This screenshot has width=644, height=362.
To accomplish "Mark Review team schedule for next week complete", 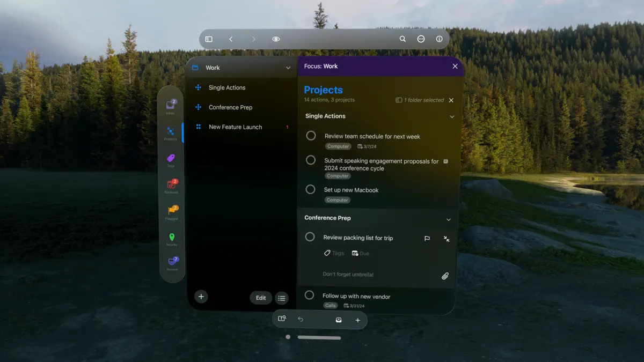I will click(311, 136).
